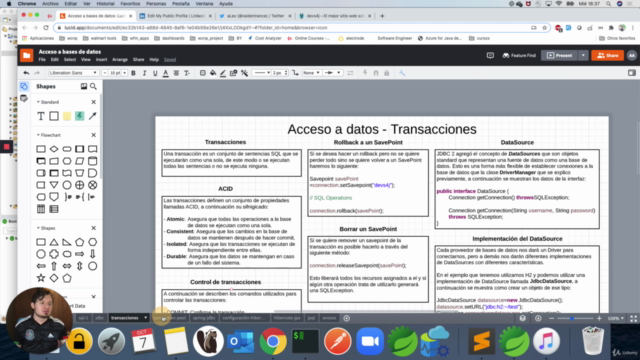Open the Edit menu in Lucidchart
The width and height of the screenshot is (640, 360).
pos(54,60)
